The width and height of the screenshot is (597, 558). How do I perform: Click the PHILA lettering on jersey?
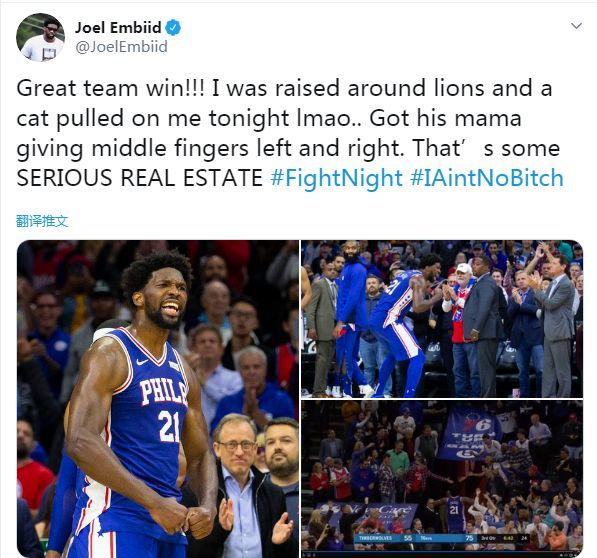(x=164, y=392)
